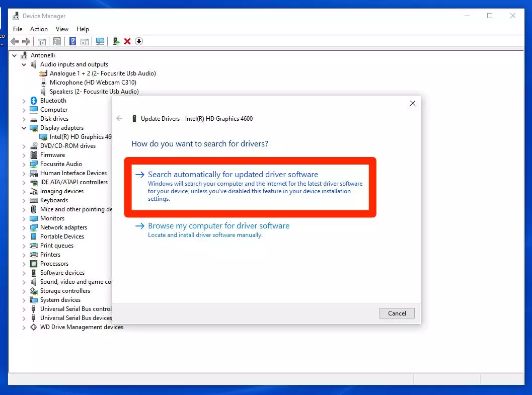This screenshot has width=532, height=395.
Task: Click the WD Drive Management devices icon
Action: [x=34, y=327]
